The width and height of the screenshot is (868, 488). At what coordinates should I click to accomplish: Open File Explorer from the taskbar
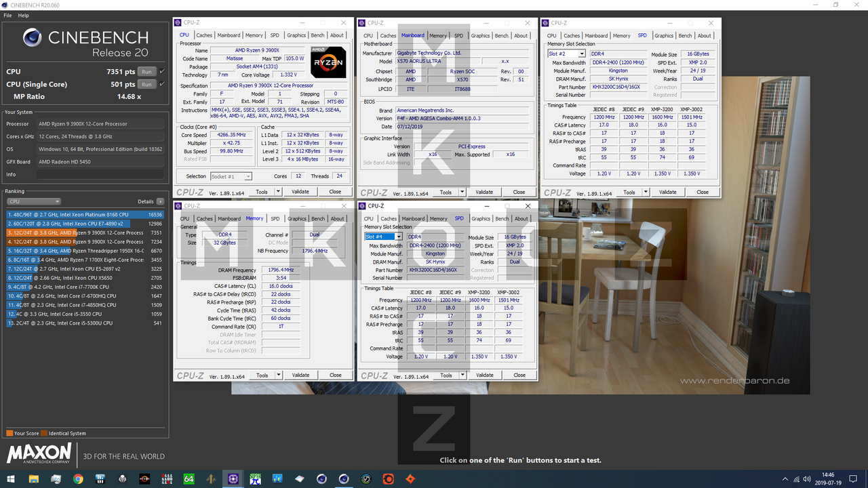(x=33, y=479)
